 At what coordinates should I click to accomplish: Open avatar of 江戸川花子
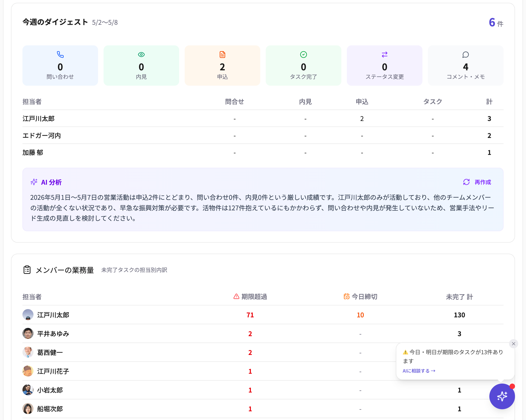pos(28,371)
